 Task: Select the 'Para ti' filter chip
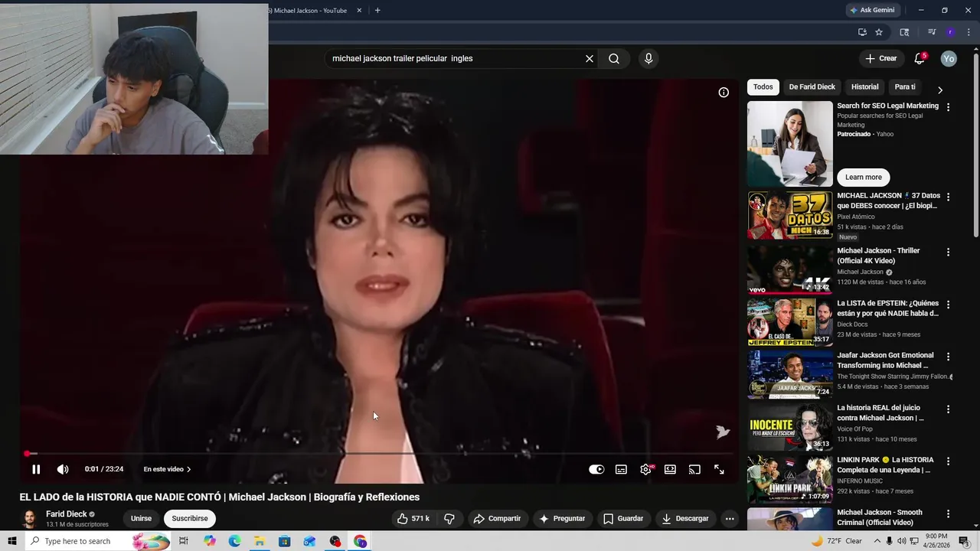point(905,86)
